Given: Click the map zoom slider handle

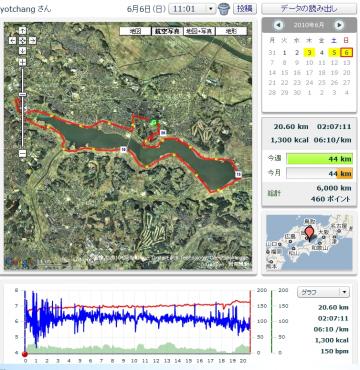Looking at the screenshot, I should point(22,95).
